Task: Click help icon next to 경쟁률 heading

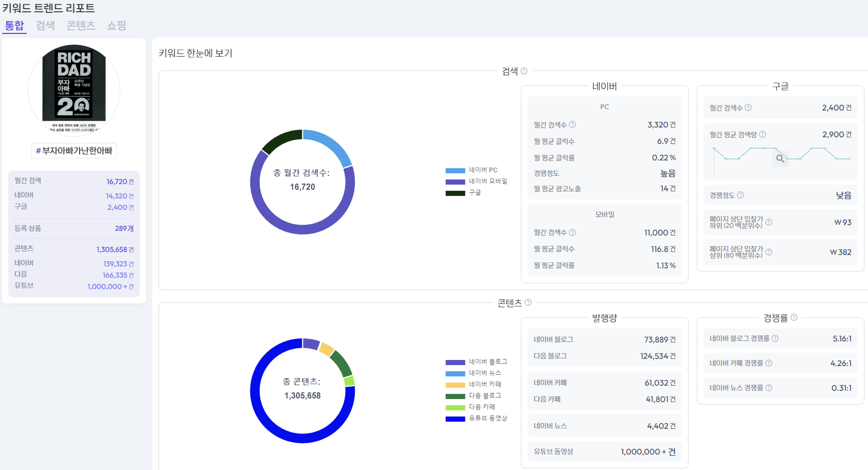Action: pyautogui.click(x=794, y=317)
